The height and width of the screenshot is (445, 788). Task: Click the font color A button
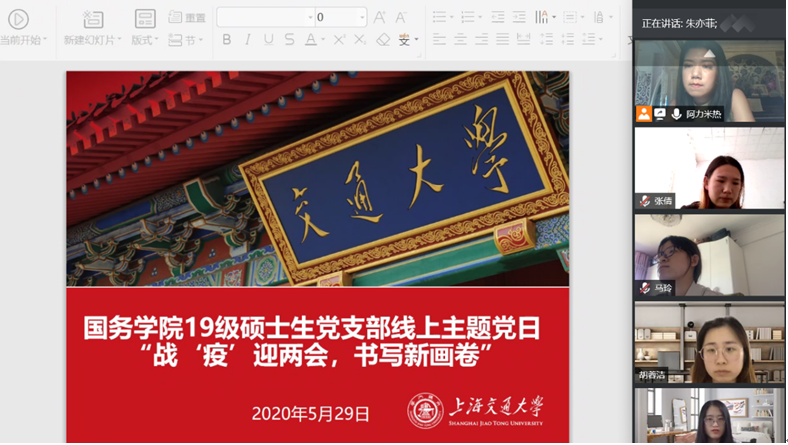pyautogui.click(x=311, y=40)
